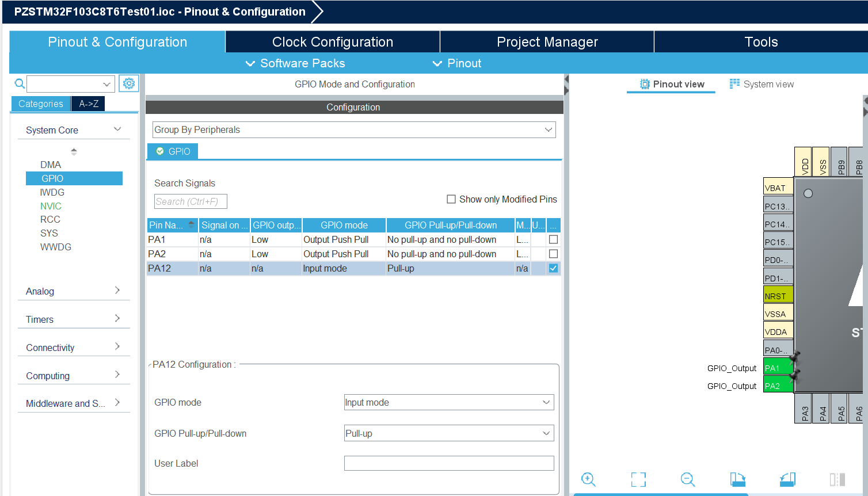Expand the Connectivity category
868x496 pixels.
tap(117, 347)
